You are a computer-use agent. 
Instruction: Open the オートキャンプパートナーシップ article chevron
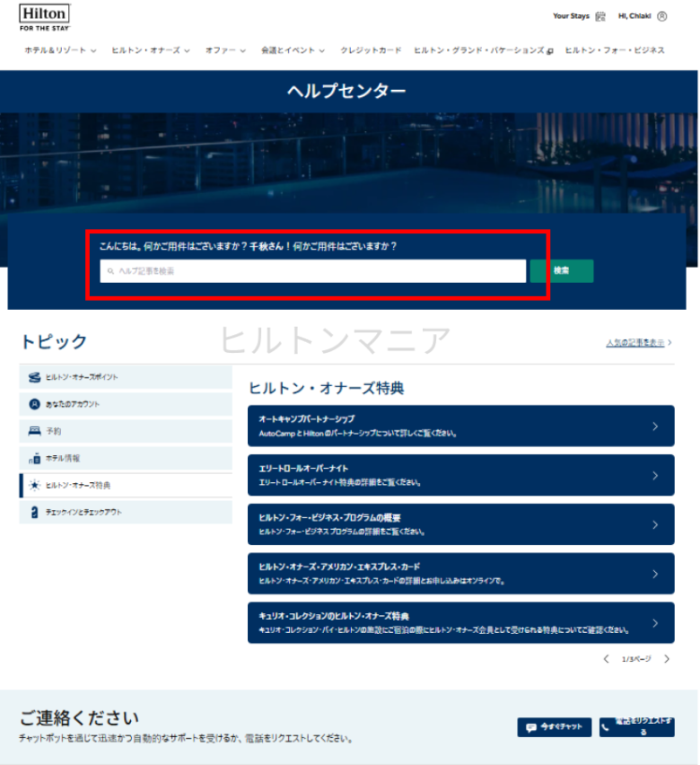pos(655,426)
